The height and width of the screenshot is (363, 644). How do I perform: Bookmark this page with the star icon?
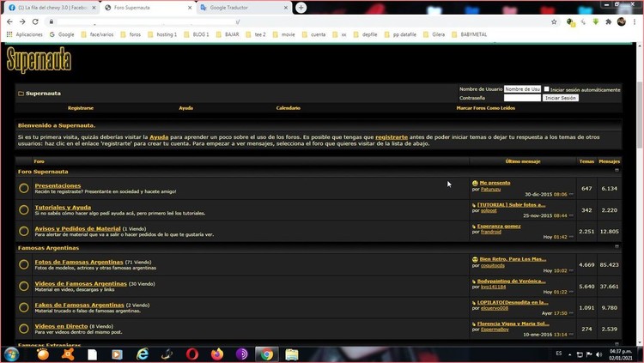[554, 21]
